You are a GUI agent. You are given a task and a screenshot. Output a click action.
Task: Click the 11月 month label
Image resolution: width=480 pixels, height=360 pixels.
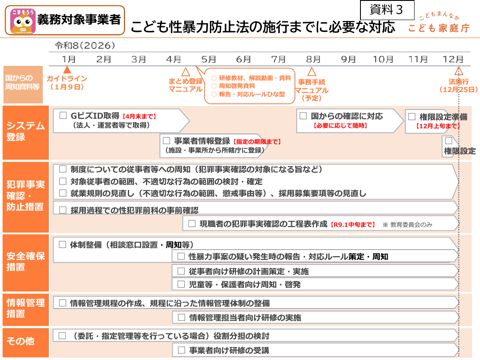(x=418, y=59)
